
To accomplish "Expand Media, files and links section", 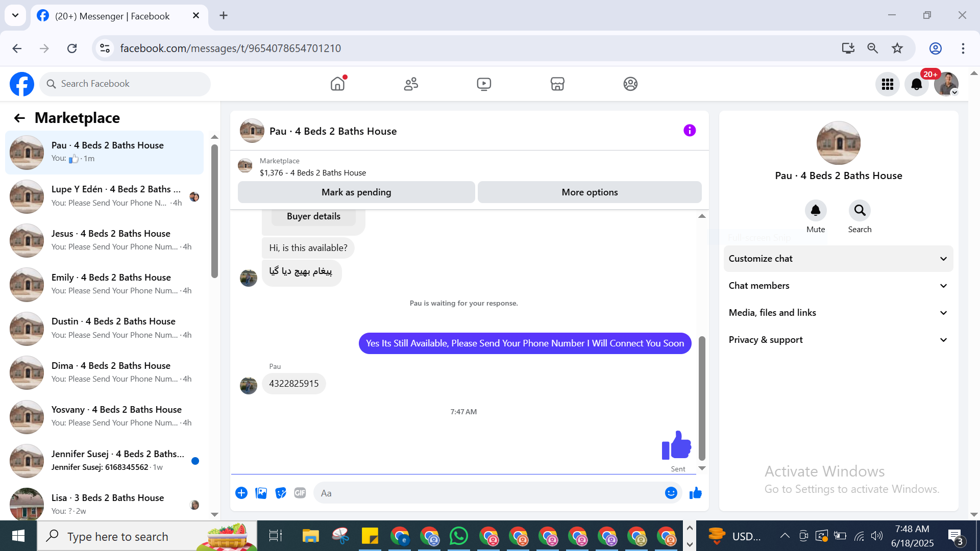I will [x=838, y=313].
